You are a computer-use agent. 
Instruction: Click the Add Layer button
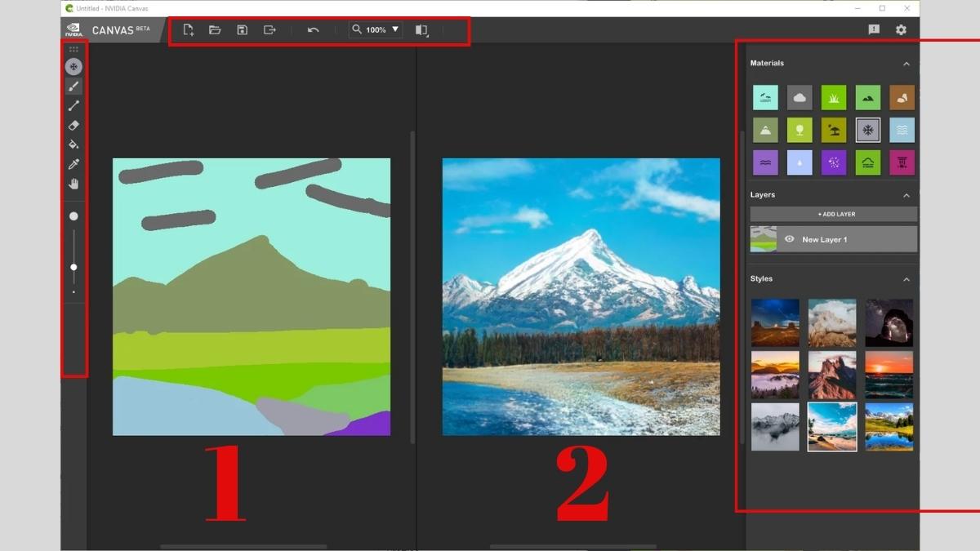[x=833, y=214]
